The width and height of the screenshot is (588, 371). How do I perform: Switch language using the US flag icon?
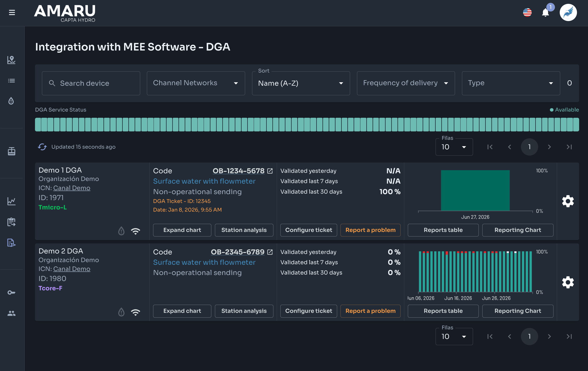(x=527, y=12)
